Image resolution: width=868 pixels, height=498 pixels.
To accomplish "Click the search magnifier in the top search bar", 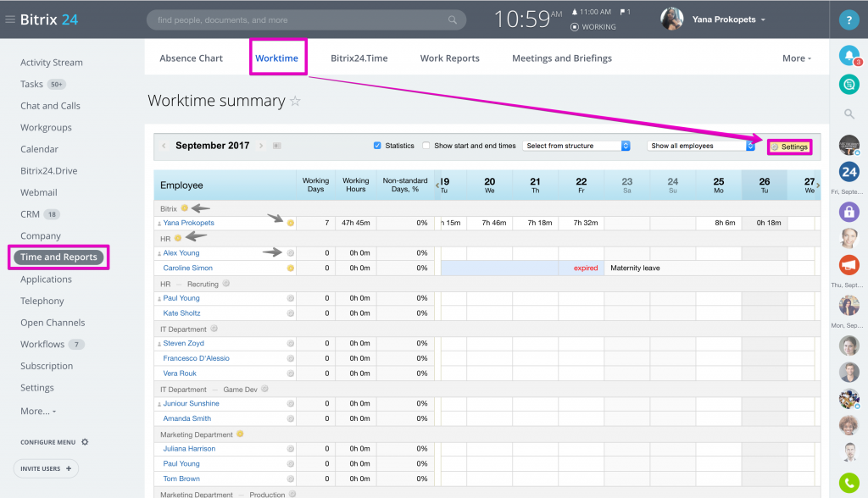I will click(x=453, y=20).
